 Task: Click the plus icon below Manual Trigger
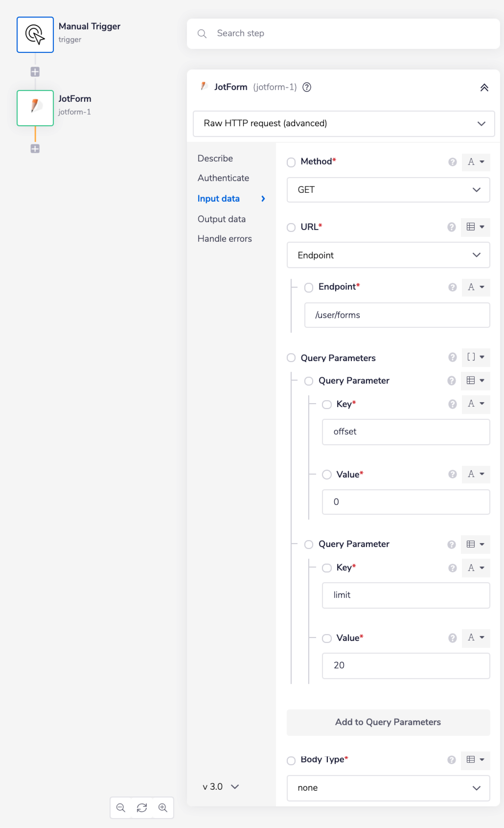click(35, 71)
